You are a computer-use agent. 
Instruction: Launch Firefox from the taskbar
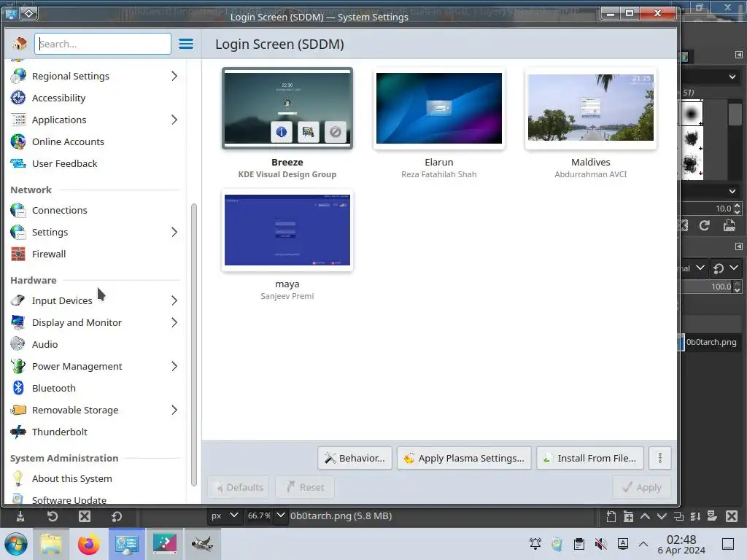[88, 544]
